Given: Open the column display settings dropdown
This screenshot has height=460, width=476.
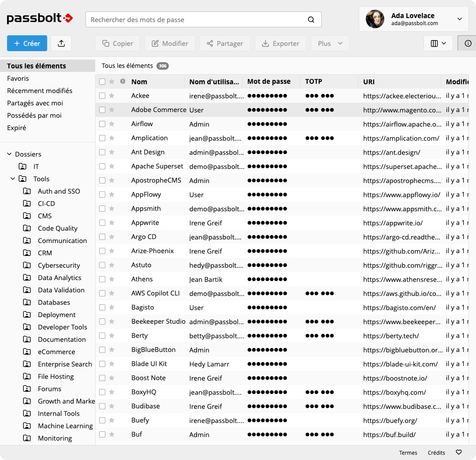Looking at the screenshot, I should pos(438,44).
